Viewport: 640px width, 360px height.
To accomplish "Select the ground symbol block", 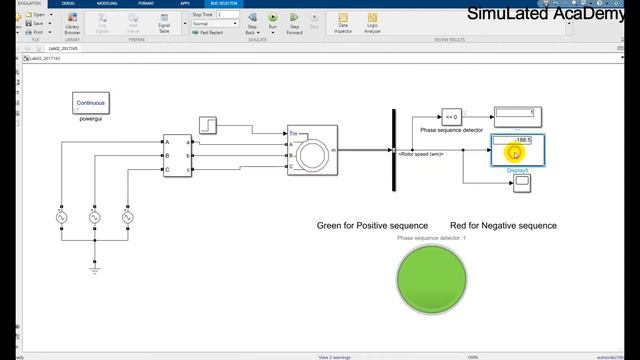I will tap(95, 270).
